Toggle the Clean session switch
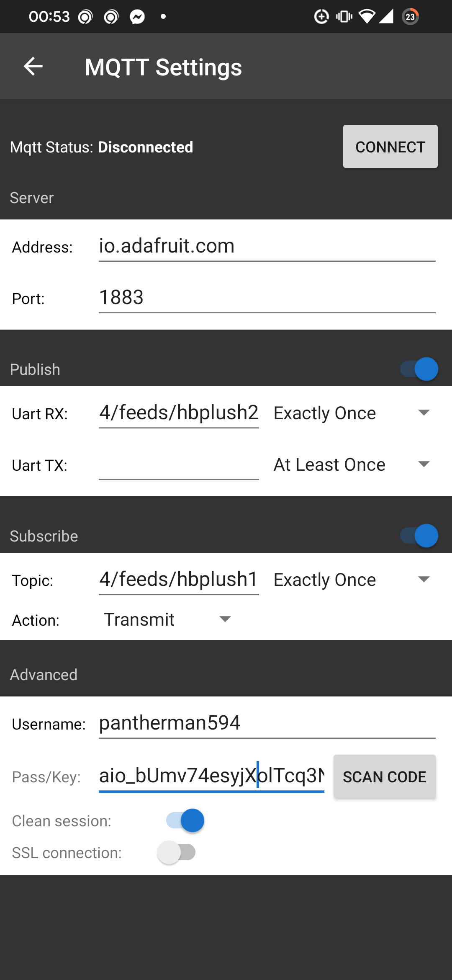 (x=185, y=820)
